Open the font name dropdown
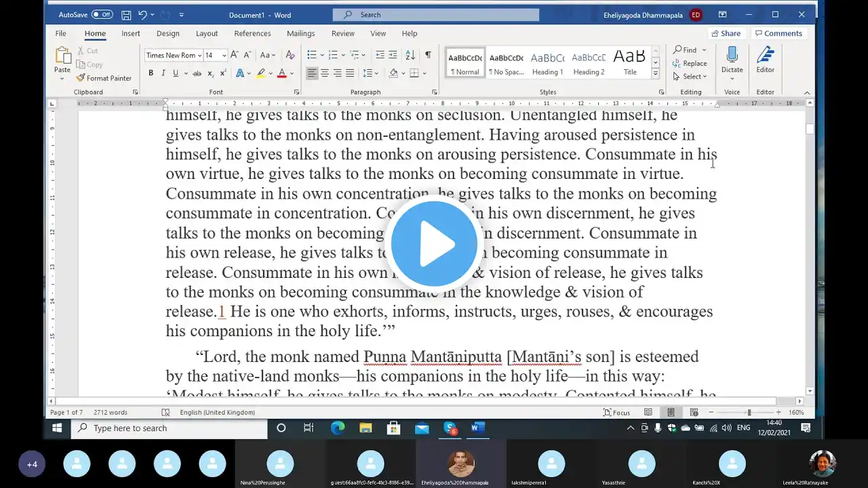The height and width of the screenshot is (488, 868). [200, 55]
